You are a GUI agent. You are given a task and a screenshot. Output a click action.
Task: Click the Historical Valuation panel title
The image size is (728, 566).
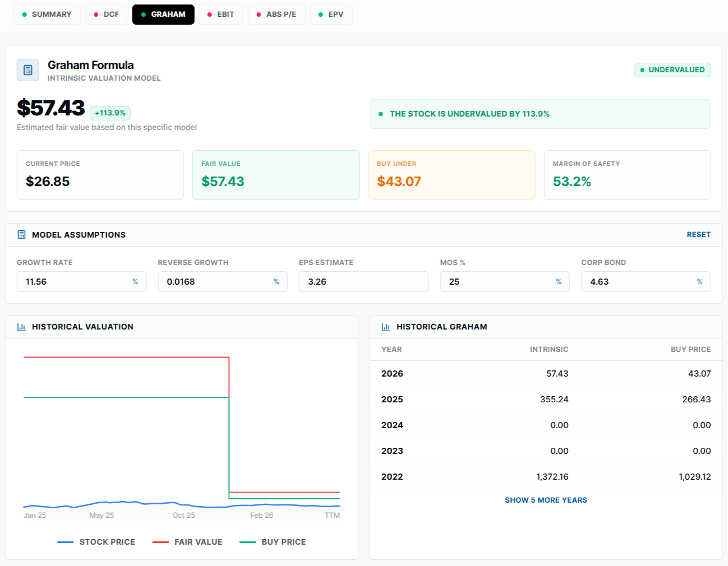pos(82,327)
